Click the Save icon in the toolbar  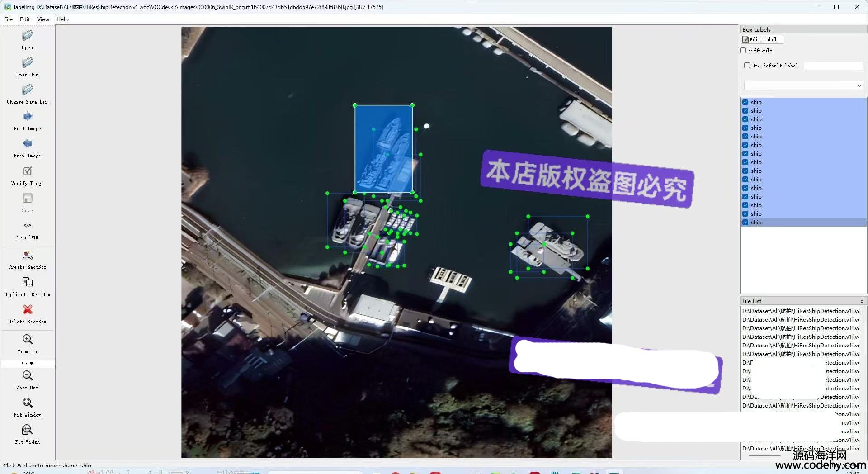tap(28, 198)
